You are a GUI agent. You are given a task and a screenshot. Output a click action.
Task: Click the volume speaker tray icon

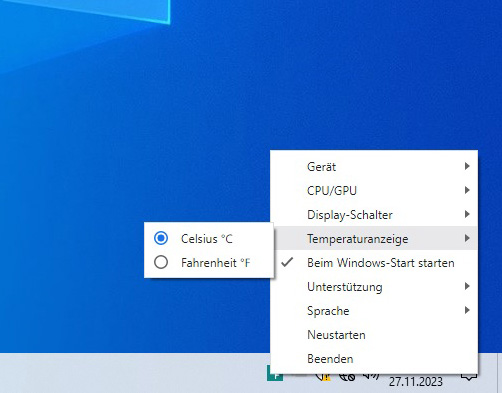coord(371,376)
